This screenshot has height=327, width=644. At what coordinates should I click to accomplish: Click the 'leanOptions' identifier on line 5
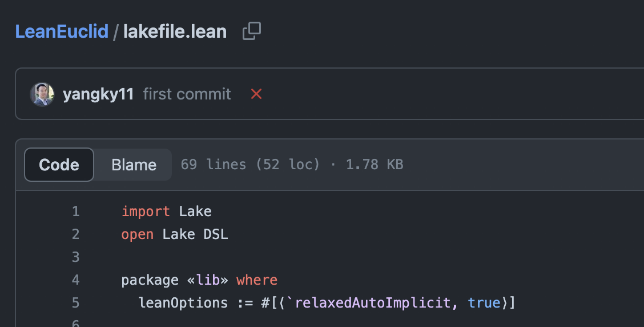point(183,303)
